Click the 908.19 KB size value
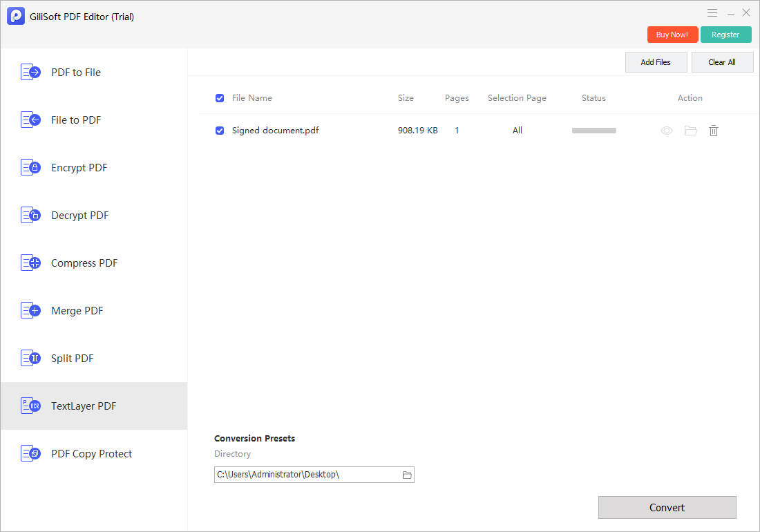 coord(418,131)
